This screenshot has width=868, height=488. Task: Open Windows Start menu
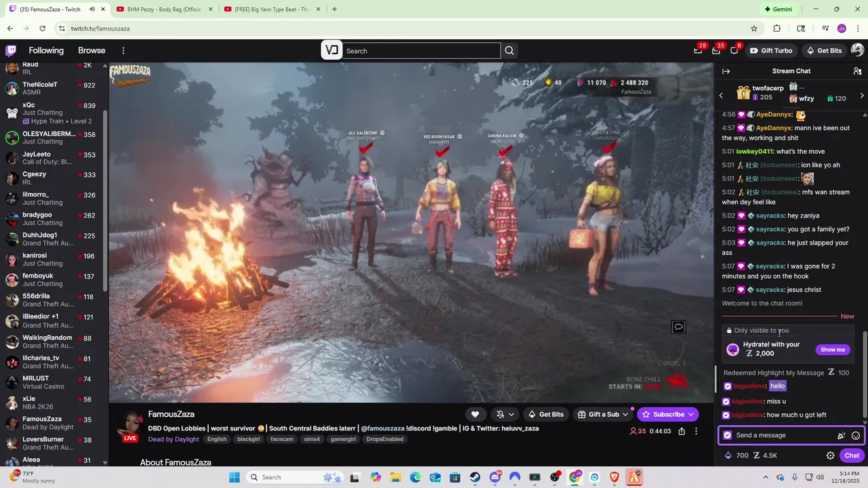click(x=235, y=477)
